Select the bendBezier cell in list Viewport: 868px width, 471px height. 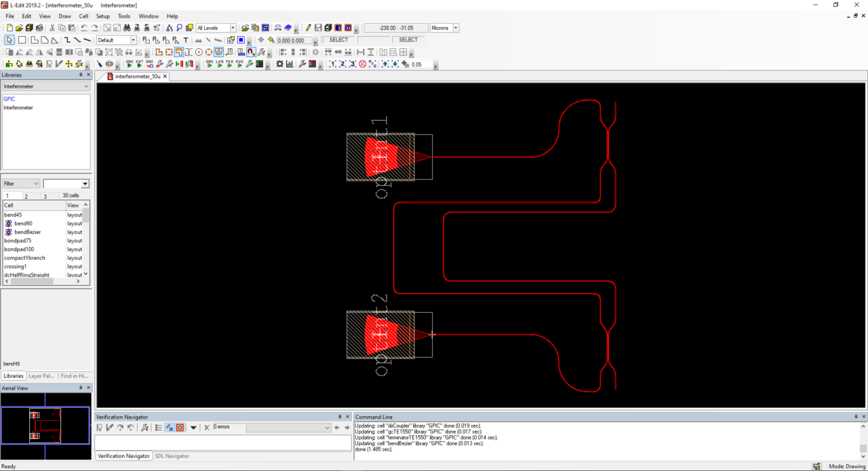tap(27, 232)
